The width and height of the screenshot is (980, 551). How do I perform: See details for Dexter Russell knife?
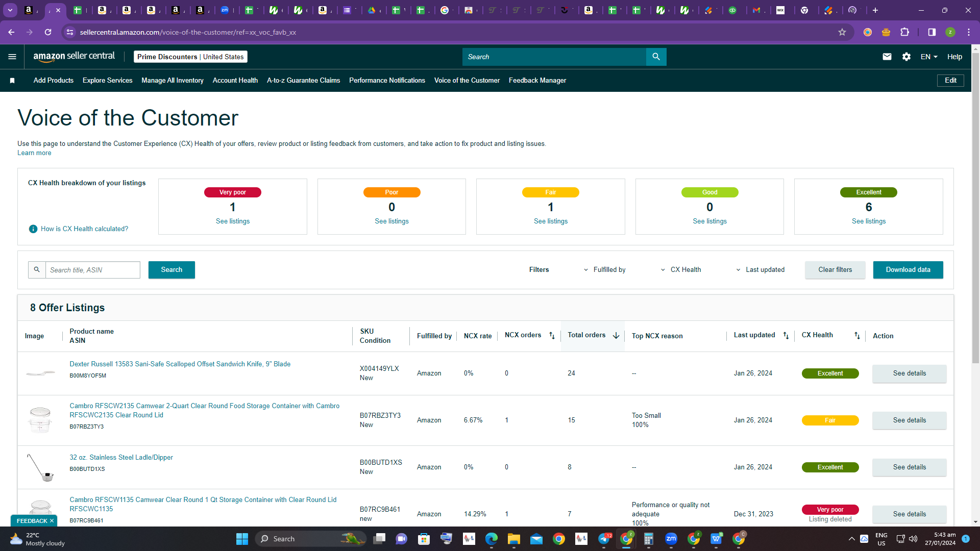click(x=909, y=373)
